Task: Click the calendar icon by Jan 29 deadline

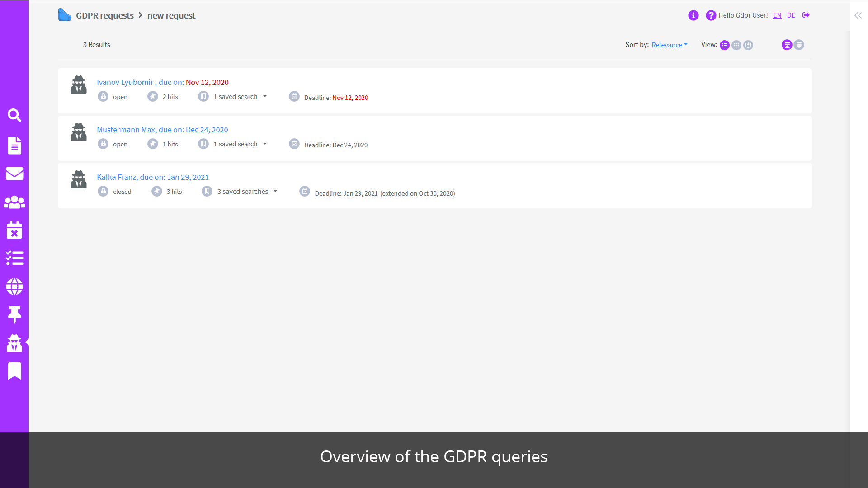Action: [x=305, y=191]
